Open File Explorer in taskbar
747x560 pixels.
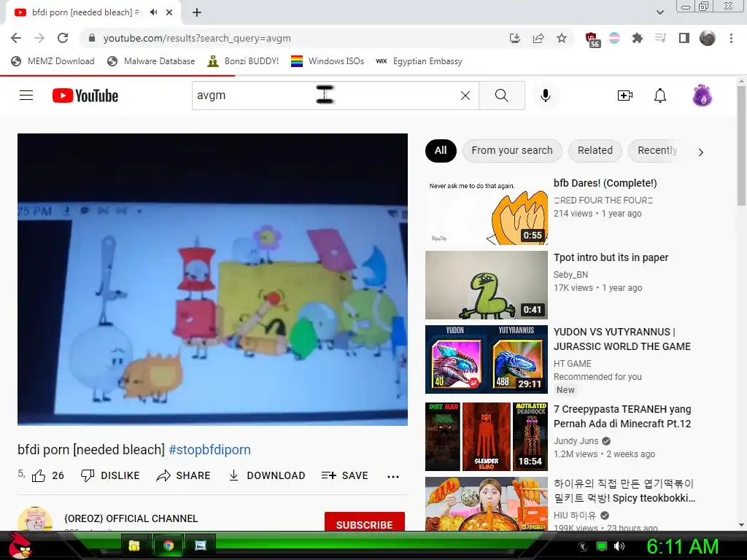134,545
